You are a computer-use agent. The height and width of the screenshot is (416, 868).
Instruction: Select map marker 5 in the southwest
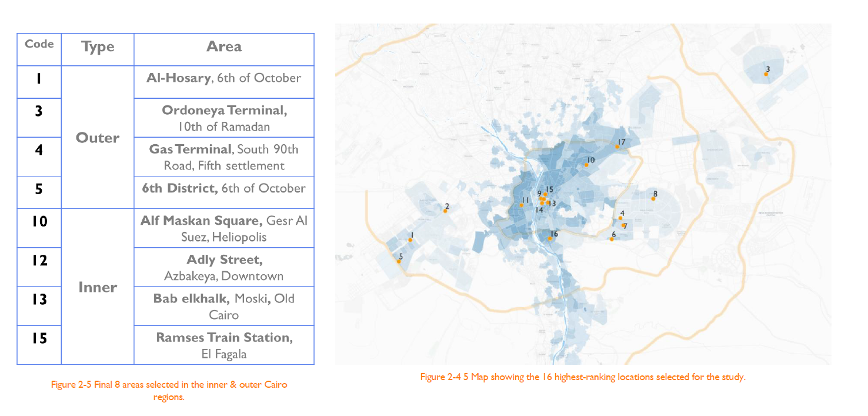tap(399, 261)
